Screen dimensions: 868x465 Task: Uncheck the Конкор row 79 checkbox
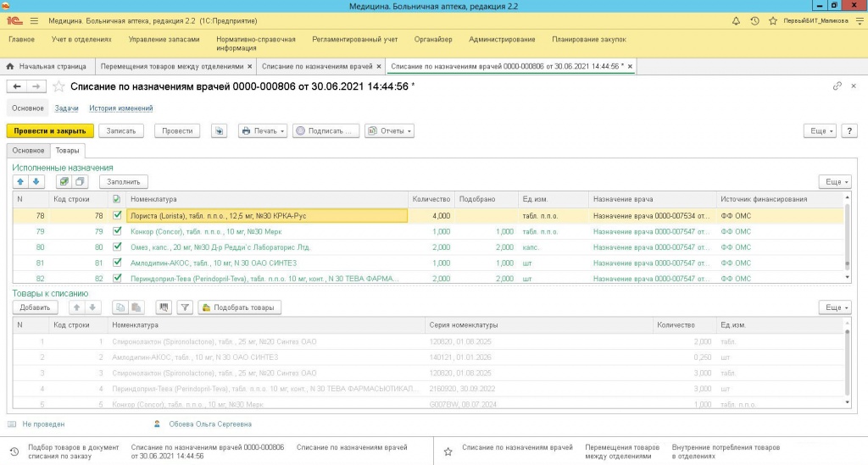point(117,231)
